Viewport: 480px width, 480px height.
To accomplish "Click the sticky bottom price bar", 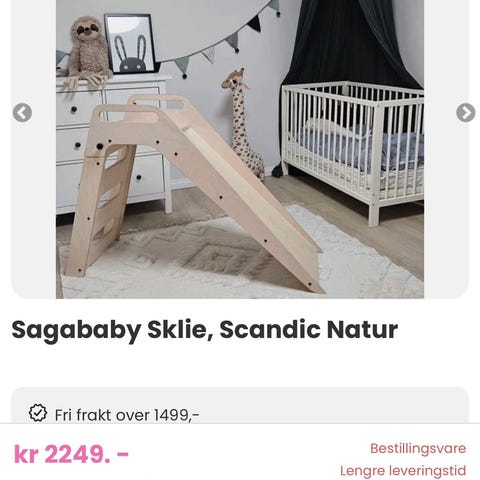I will 240,452.
